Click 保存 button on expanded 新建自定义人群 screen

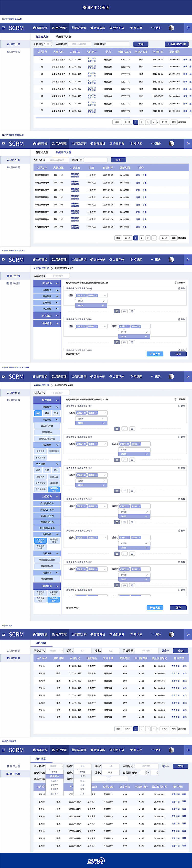178,608
